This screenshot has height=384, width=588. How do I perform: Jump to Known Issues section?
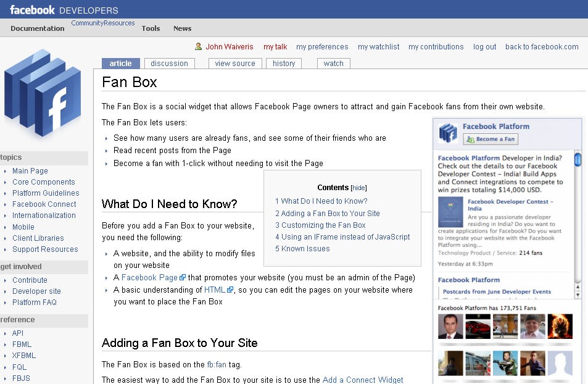302,249
